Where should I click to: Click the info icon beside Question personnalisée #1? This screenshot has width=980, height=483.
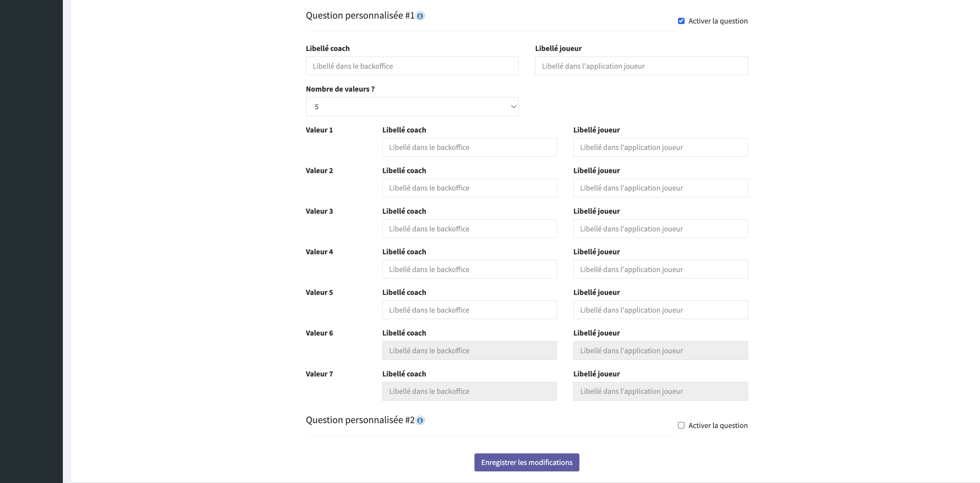(420, 16)
